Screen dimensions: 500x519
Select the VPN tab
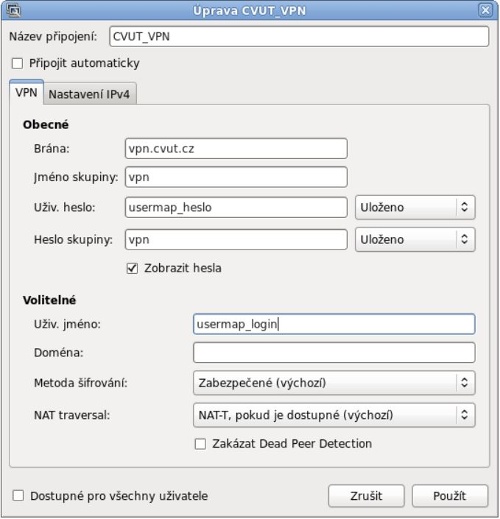pos(26,92)
